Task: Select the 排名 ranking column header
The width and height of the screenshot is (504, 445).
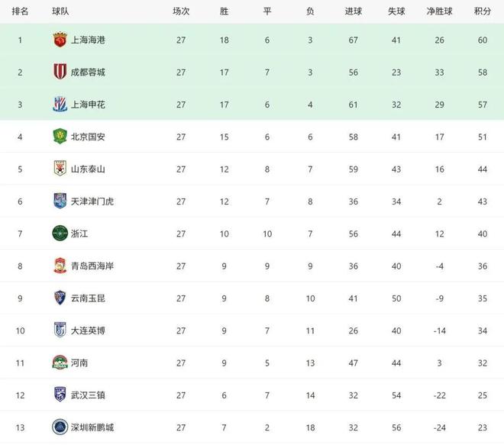Action: 21,11
